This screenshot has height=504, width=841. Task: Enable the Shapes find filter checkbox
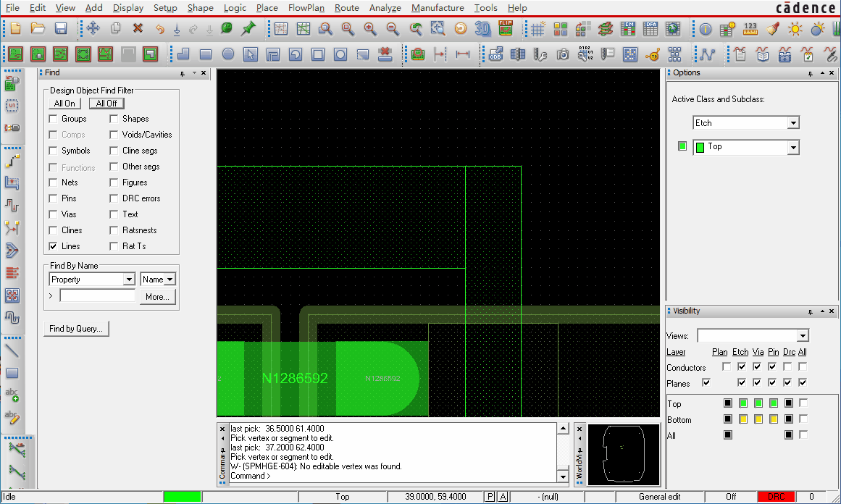(114, 119)
